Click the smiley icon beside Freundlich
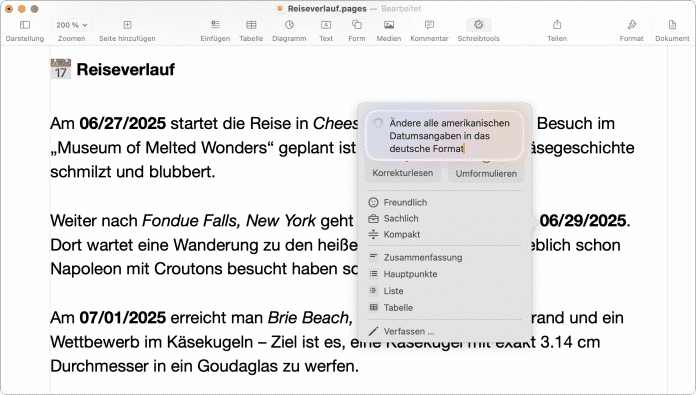Viewport: 696px width, 395px height. click(x=373, y=202)
